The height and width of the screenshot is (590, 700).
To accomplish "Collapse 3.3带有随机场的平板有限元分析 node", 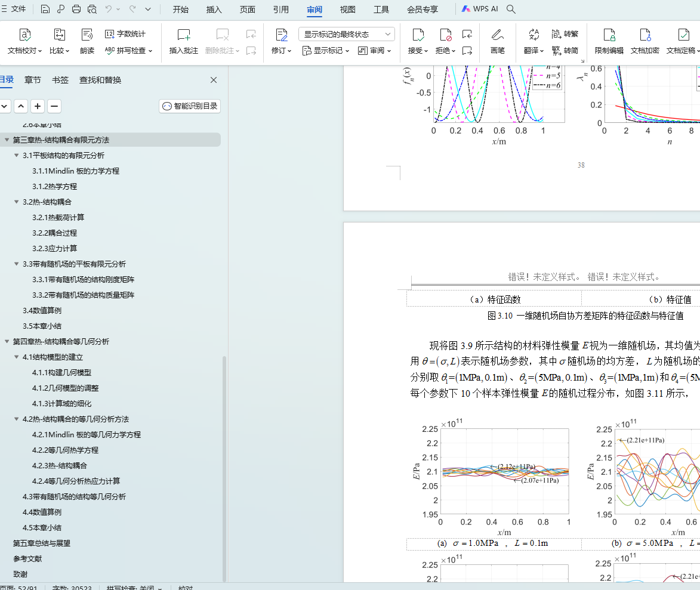I will 17,264.
